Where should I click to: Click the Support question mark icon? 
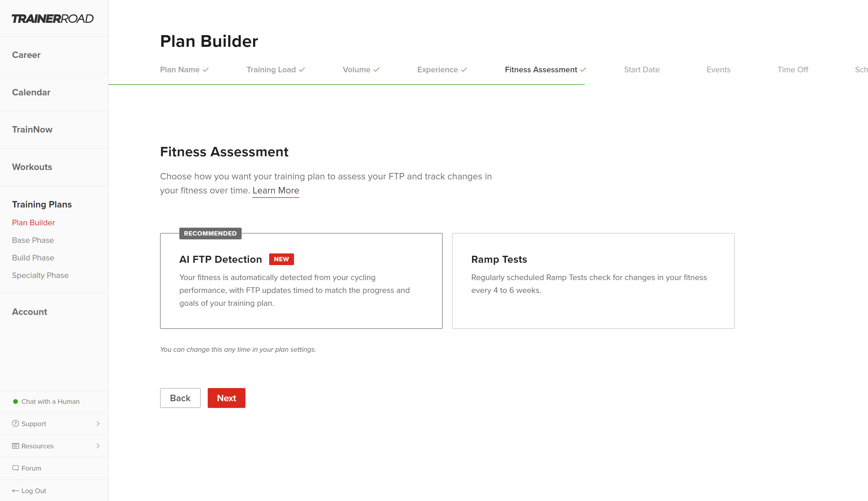(15, 423)
